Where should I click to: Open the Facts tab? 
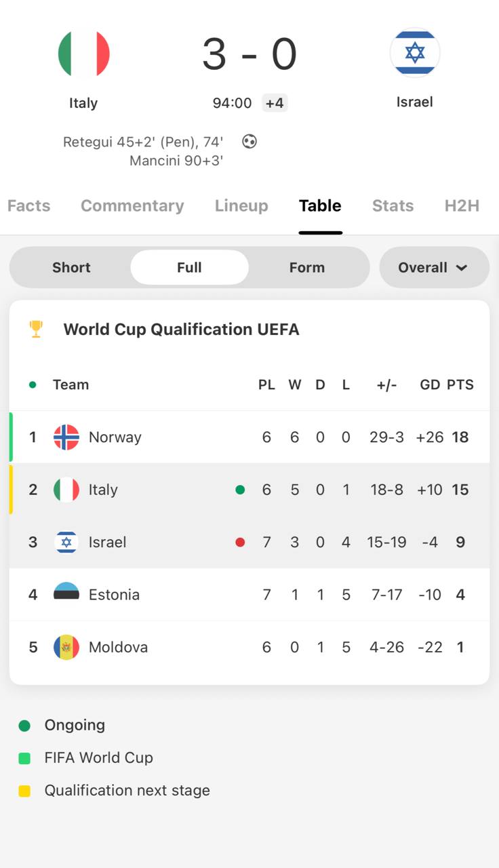click(28, 205)
